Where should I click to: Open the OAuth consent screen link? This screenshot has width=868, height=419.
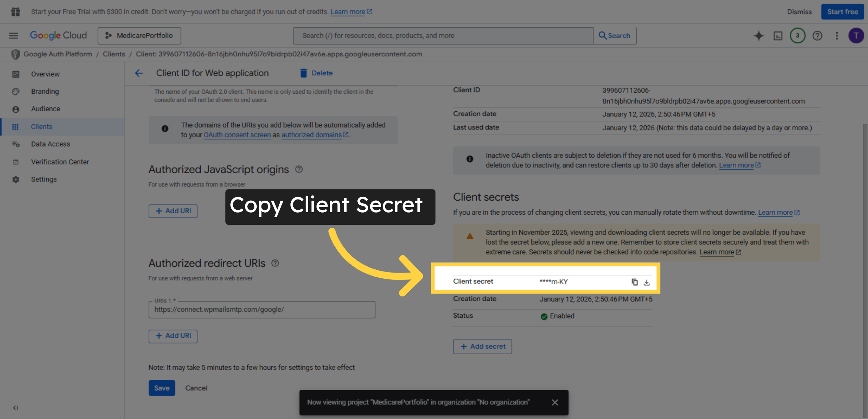237,135
